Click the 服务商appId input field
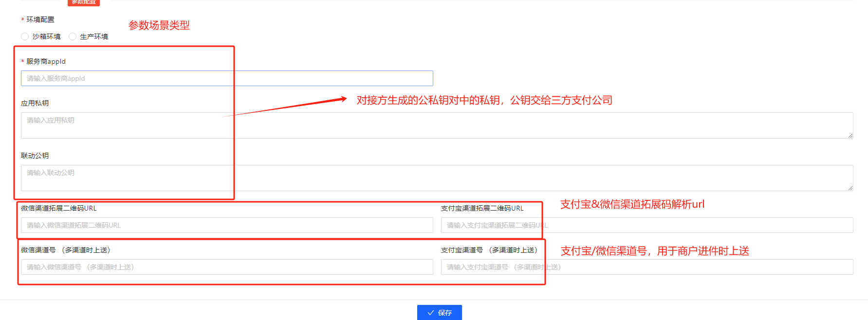The height and width of the screenshot is (320, 868). tap(227, 78)
